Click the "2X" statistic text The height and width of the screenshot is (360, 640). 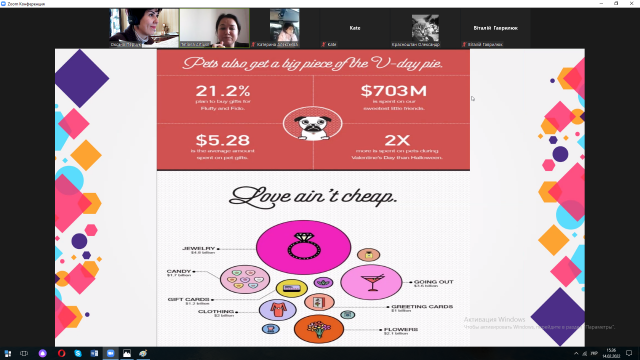coord(397,140)
